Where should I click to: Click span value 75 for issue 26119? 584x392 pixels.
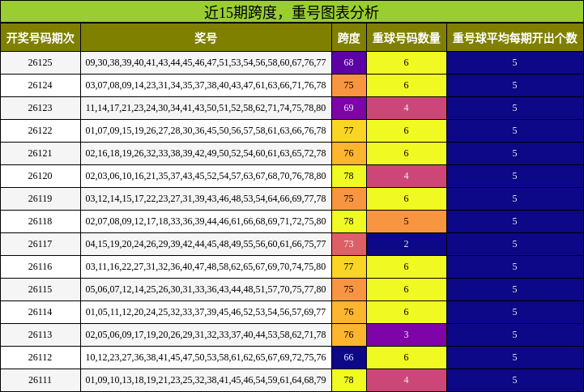coord(349,198)
